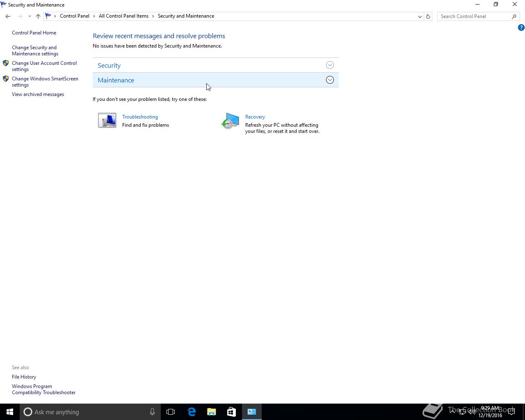
Task: Open the volume speaker tray icon
Action: (472, 412)
